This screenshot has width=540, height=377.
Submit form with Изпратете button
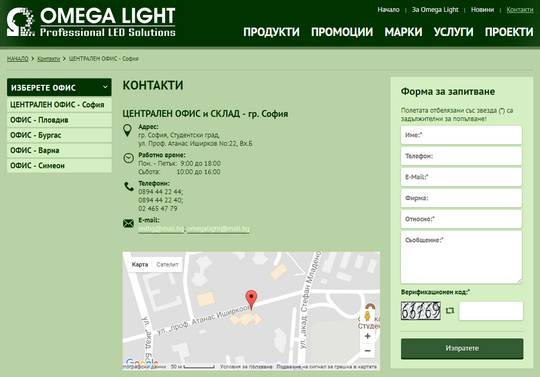462,348
